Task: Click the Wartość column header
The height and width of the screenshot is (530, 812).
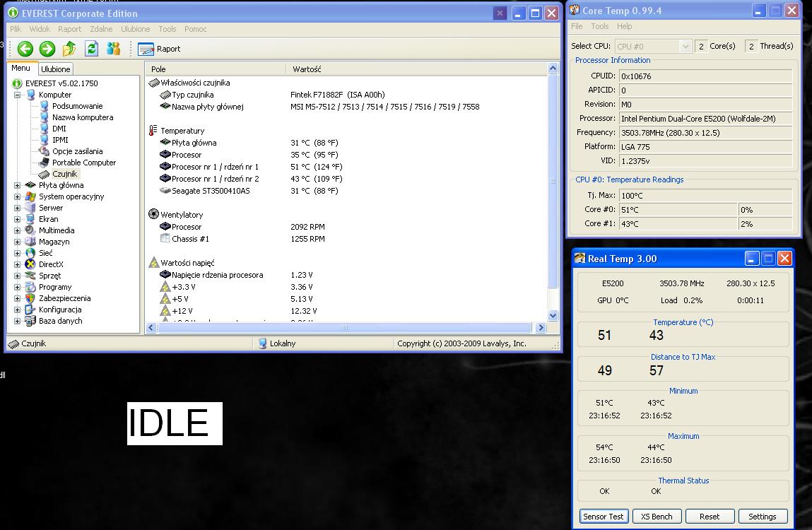Action: tap(416, 69)
